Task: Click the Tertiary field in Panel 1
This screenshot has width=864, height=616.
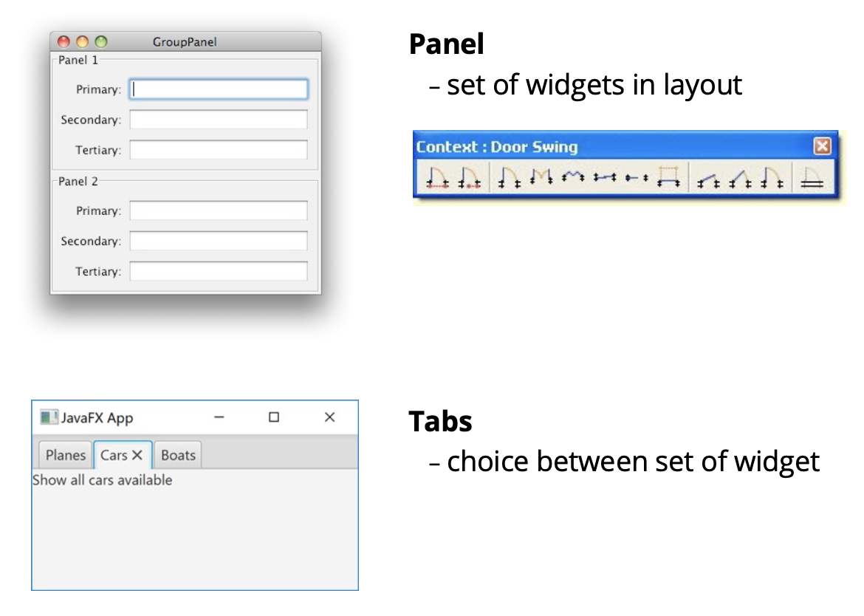Action: click(219, 150)
